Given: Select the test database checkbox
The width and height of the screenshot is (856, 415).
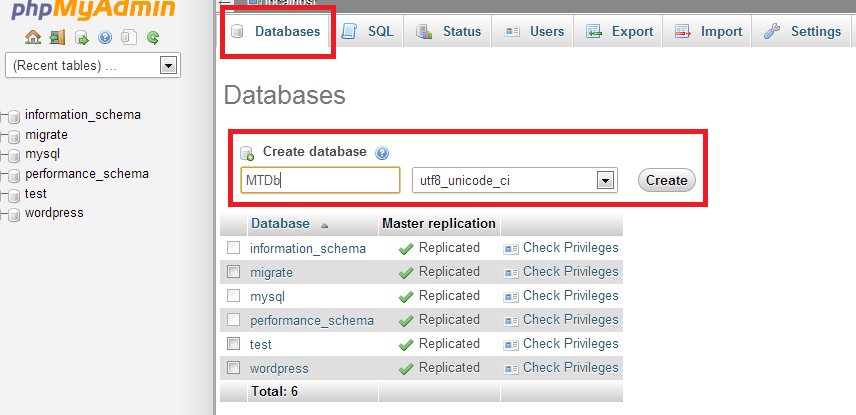Looking at the screenshot, I should click(x=233, y=344).
